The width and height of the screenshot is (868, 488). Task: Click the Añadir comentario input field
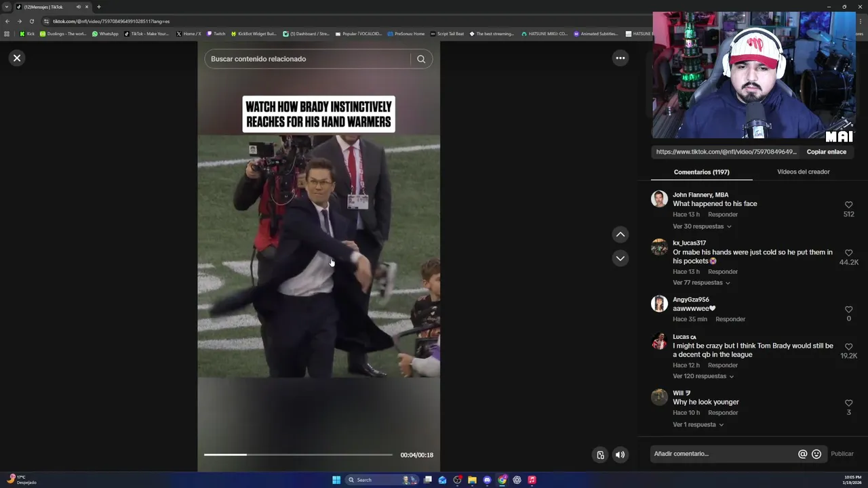[x=722, y=454]
